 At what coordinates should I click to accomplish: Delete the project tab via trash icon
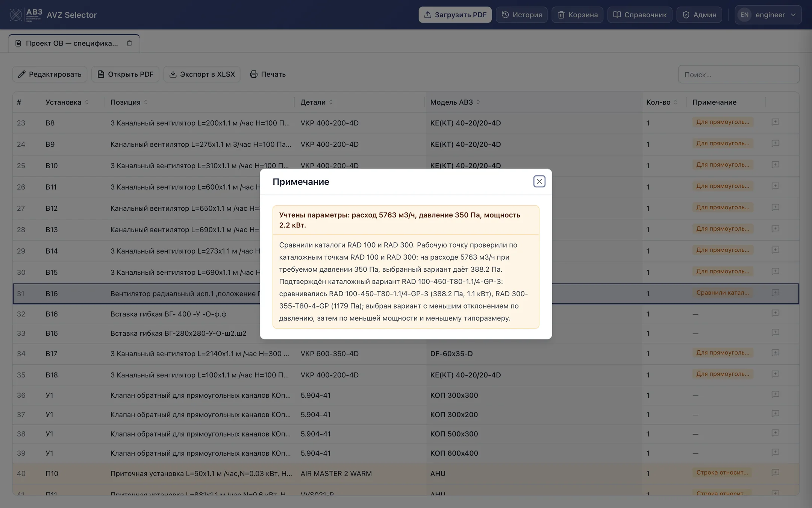point(129,43)
